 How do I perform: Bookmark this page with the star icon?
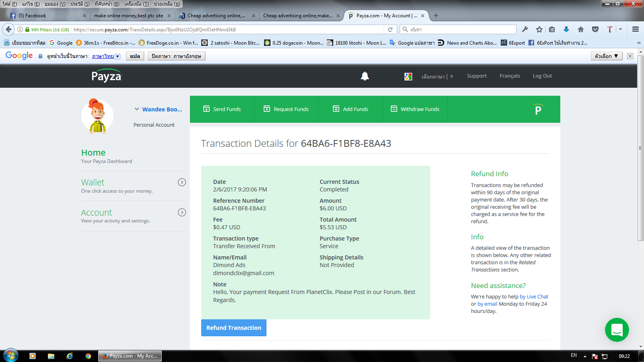tap(539, 29)
